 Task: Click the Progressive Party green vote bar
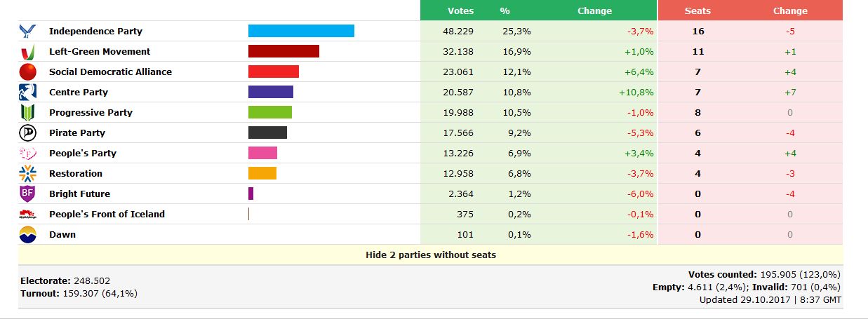270,113
